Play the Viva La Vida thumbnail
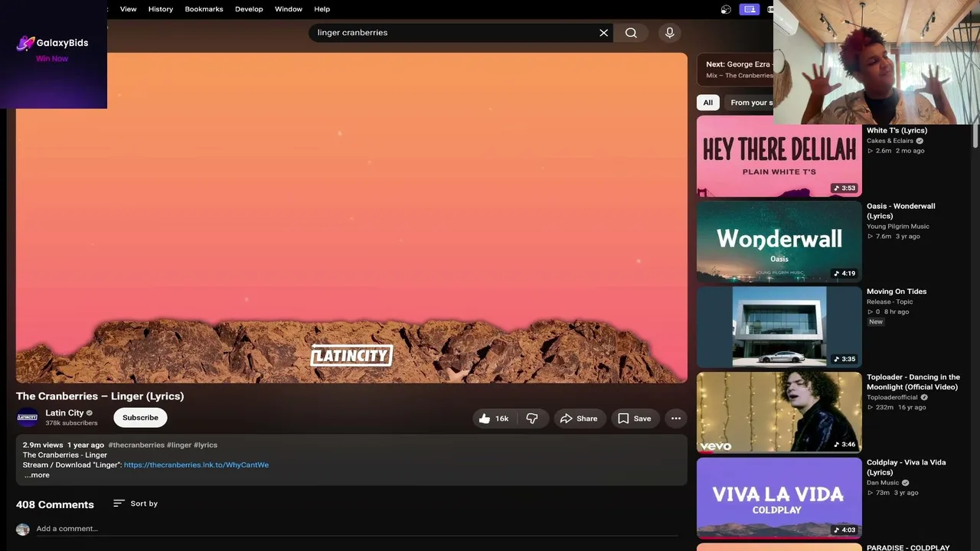 point(779,498)
